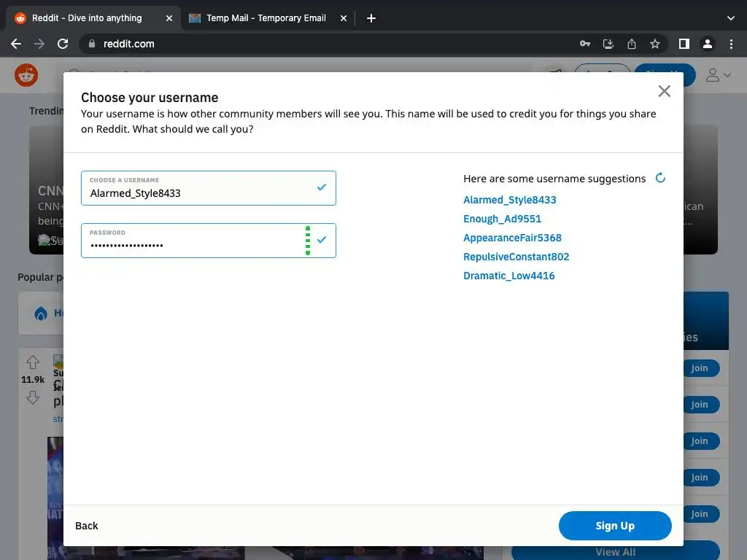Click the browser forward arrow
Viewport: 747px width, 560px height.
(x=39, y=44)
